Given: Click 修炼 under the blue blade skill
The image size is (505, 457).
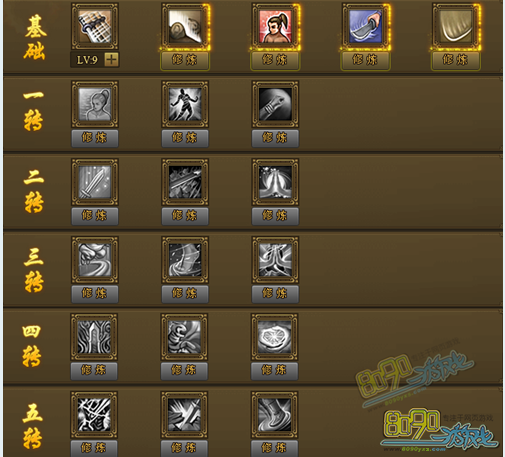Looking at the screenshot, I should click(x=365, y=61).
